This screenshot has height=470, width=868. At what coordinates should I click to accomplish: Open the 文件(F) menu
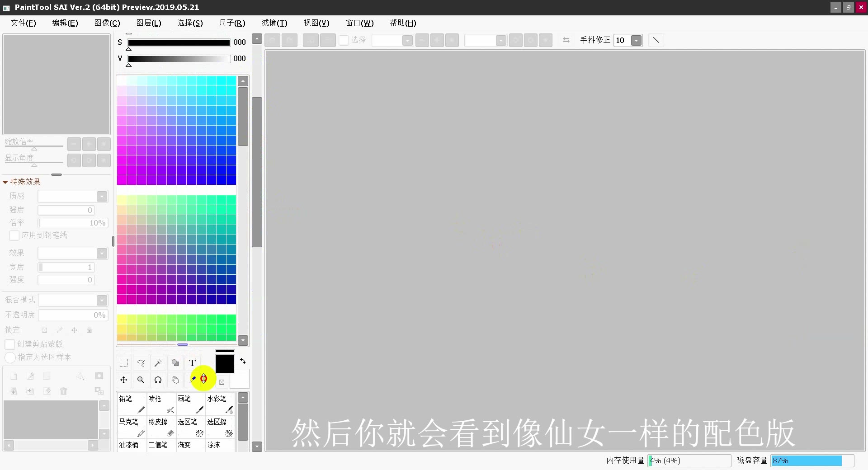(23, 23)
